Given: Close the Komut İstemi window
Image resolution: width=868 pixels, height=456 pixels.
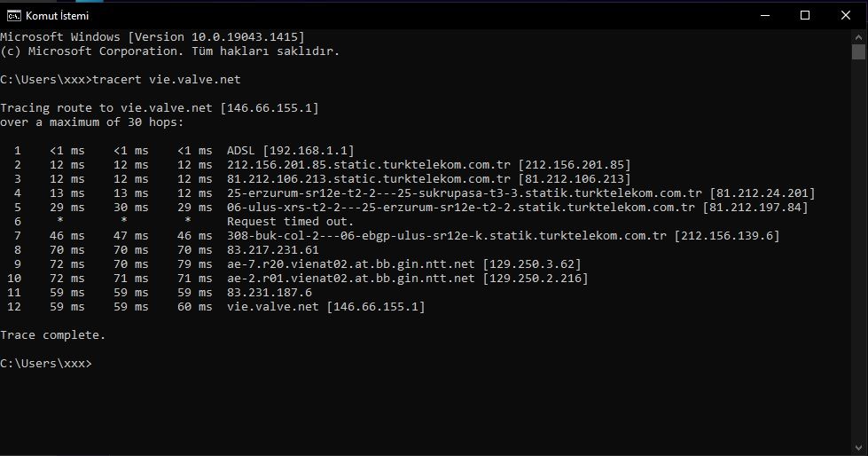Looking at the screenshot, I should (x=845, y=15).
